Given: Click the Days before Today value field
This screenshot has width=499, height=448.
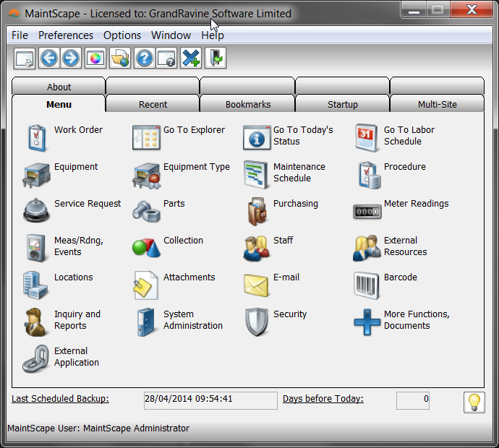Looking at the screenshot, I should point(412,400).
